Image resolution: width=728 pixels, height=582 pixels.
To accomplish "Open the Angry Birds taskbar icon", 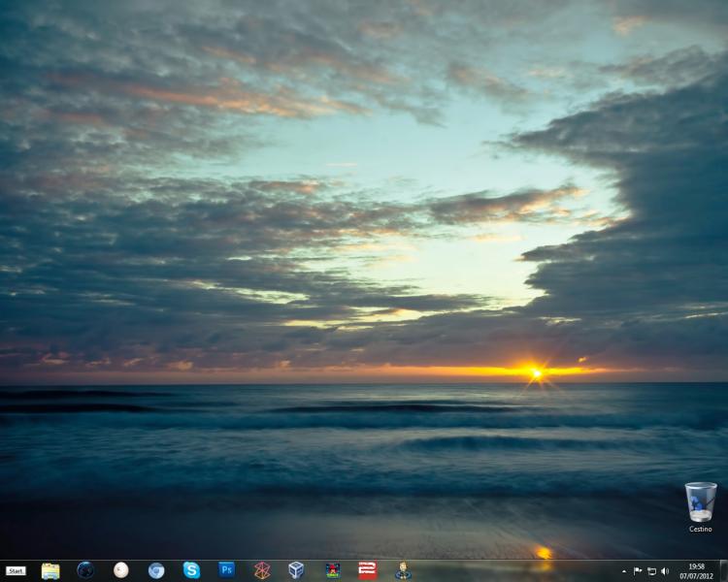I will tap(332, 570).
